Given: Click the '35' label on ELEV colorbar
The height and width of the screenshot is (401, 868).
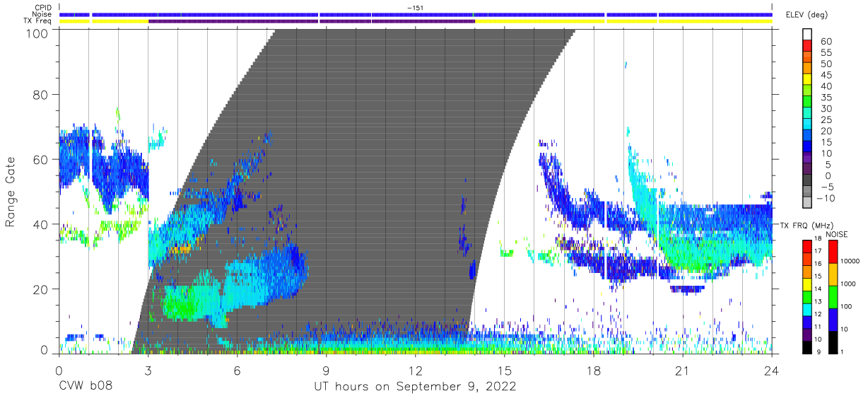Looking at the screenshot, I should click(x=826, y=98).
